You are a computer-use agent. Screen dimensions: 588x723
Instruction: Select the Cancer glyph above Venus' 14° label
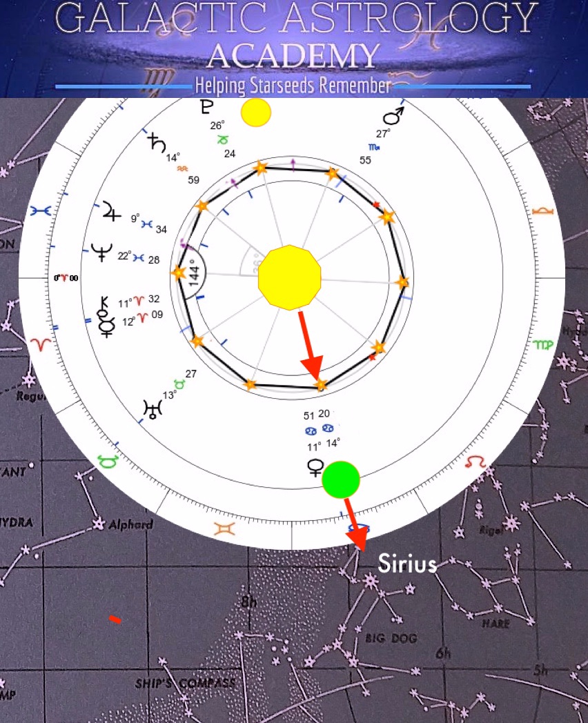(327, 428)
